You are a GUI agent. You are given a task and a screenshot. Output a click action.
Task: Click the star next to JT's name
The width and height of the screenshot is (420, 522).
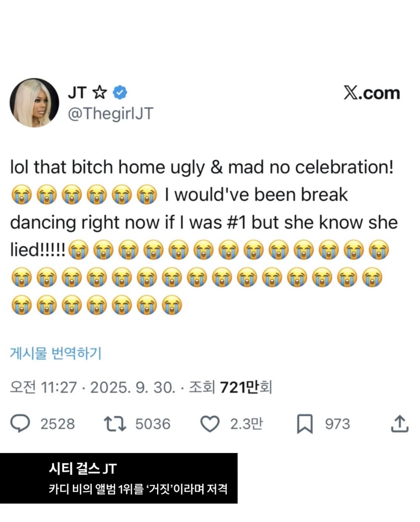point(99,92)
